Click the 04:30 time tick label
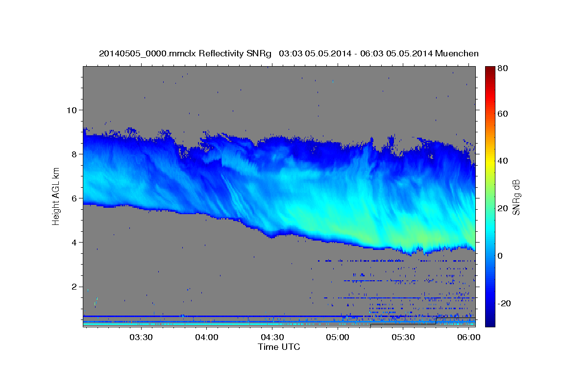The width and height of the screenshot is (588, 392). 272,337
